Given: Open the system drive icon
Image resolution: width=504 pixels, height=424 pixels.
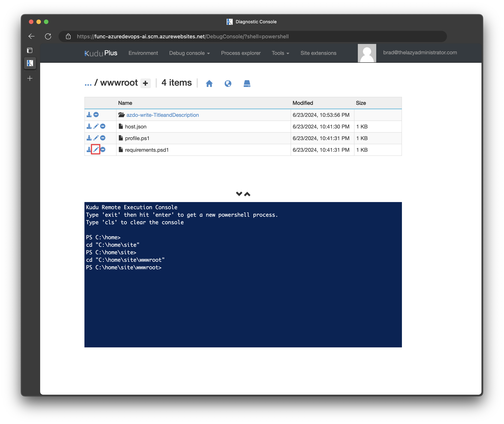Looking at the screenshot, I should pos(247,83).
